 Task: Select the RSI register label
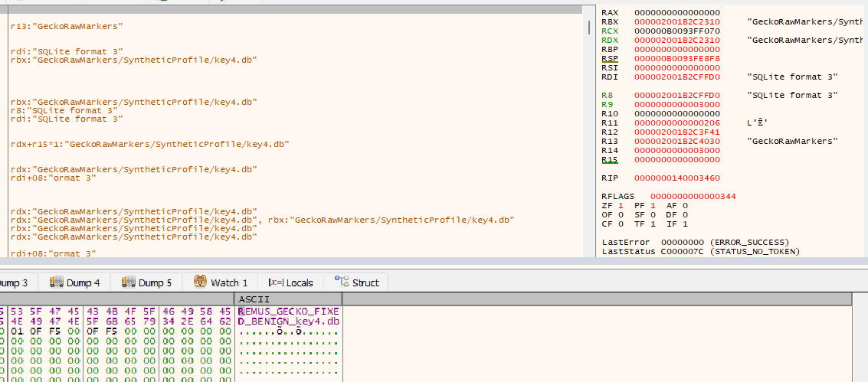click(x=610, y=67)
